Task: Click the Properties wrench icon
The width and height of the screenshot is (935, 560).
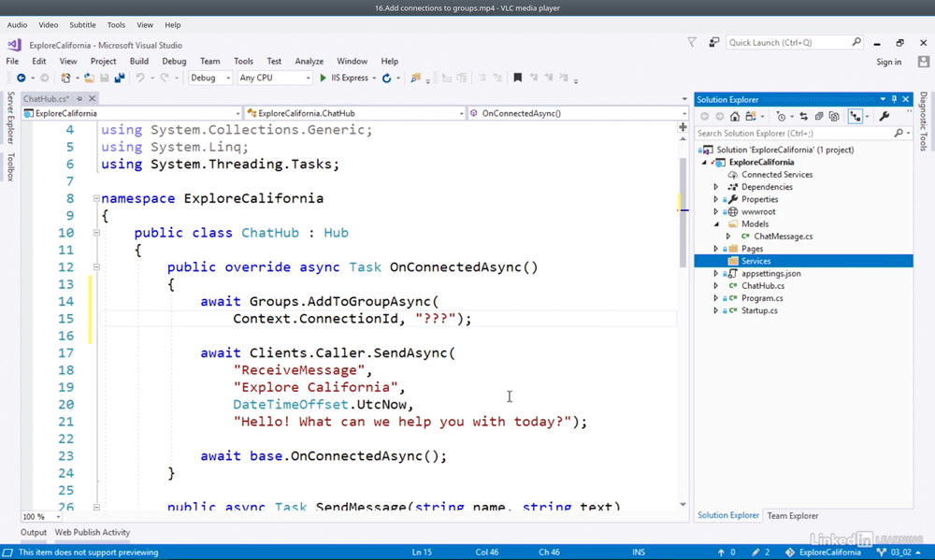Action: 885,116
